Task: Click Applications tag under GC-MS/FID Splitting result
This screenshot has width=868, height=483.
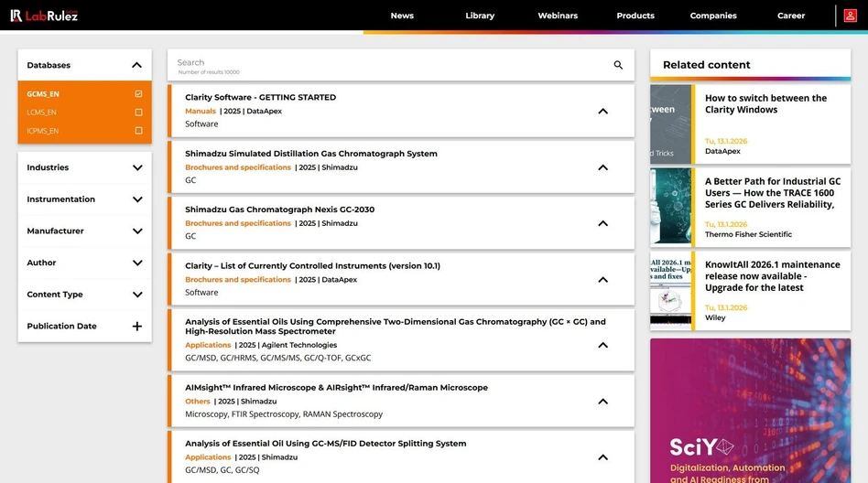Action: [x=208, y=457]
